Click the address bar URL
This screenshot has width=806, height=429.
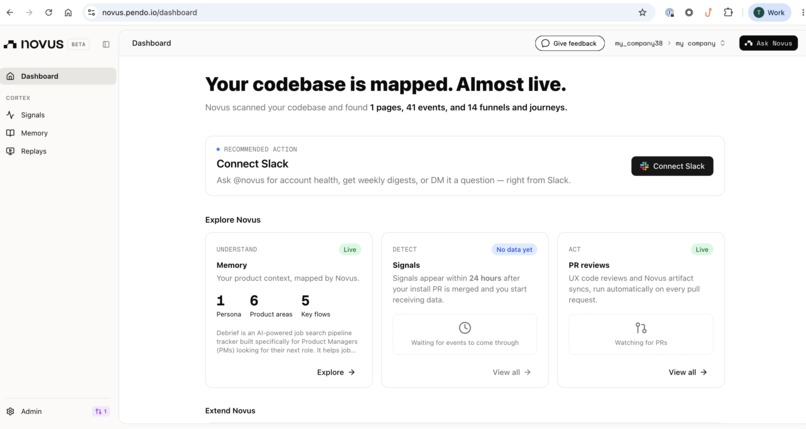click(x=149, y=12)
